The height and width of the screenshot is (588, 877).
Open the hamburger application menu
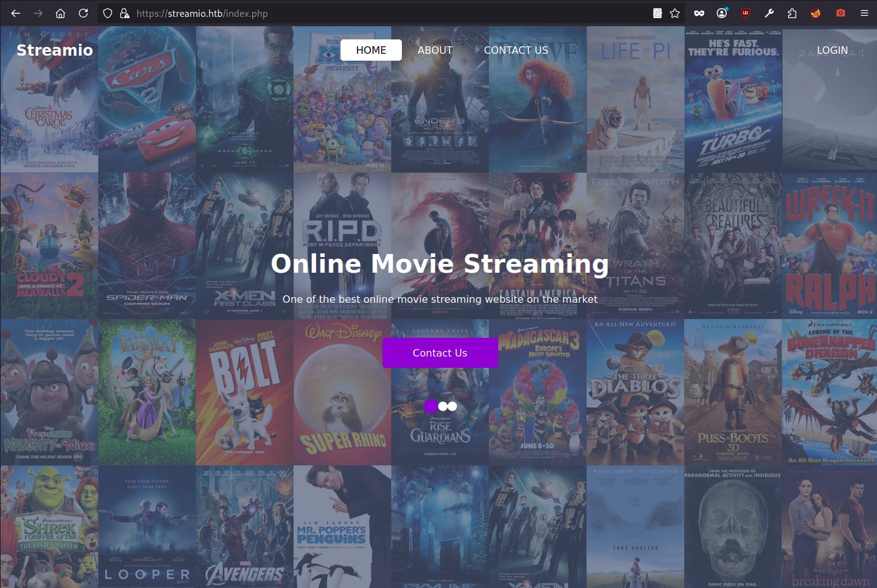(x=864, y=13)
